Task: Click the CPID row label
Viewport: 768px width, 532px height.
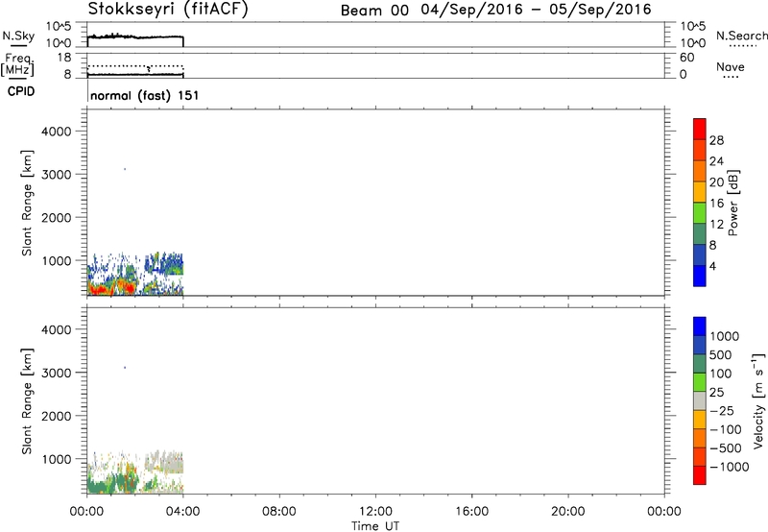Action: pyautogui.click(x=21, y=91)
